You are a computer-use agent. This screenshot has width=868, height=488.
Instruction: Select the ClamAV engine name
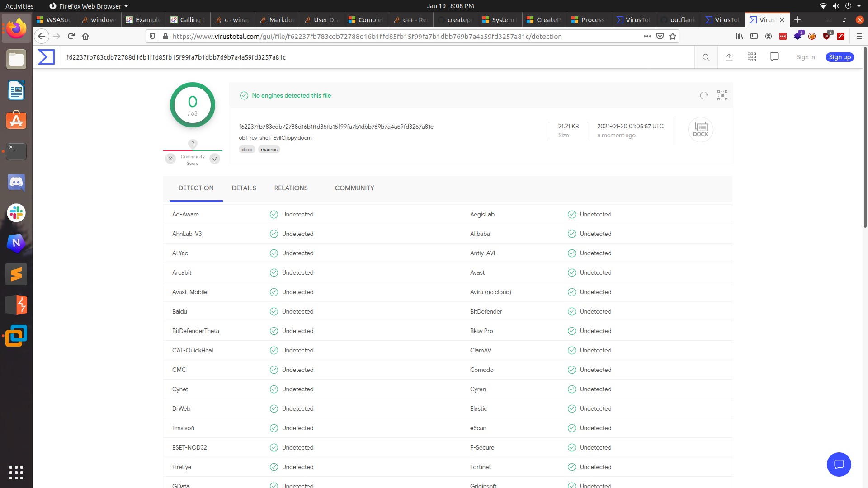(481, 350)
